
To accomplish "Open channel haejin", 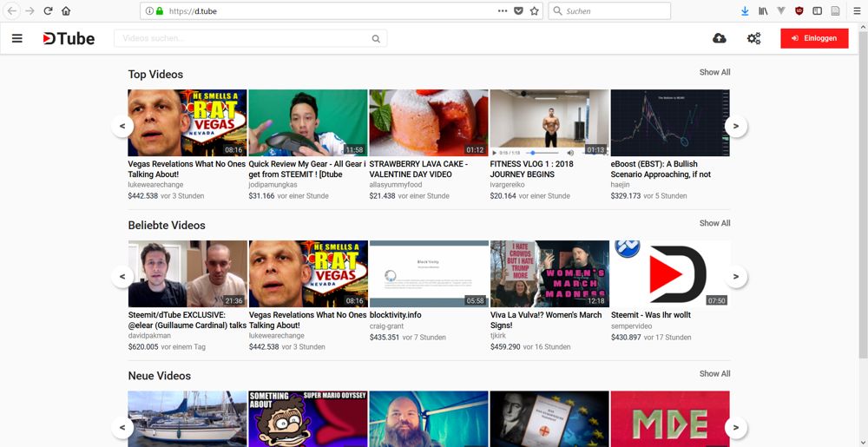I will (x=621, y=185).
